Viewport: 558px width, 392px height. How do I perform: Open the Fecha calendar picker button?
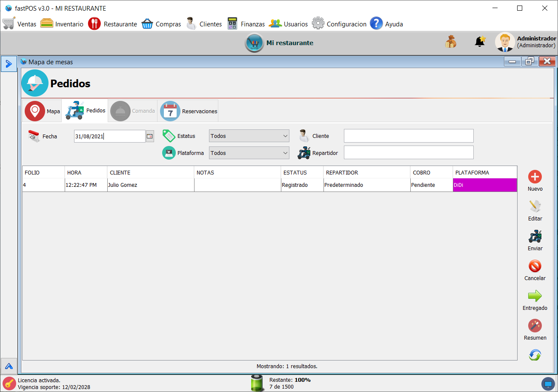(x=150, y=136)
